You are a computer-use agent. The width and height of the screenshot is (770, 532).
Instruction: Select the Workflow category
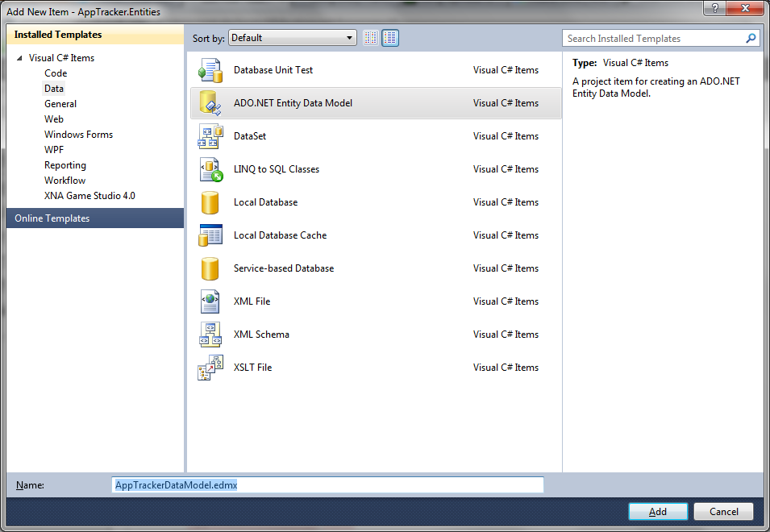coord(65,180)
